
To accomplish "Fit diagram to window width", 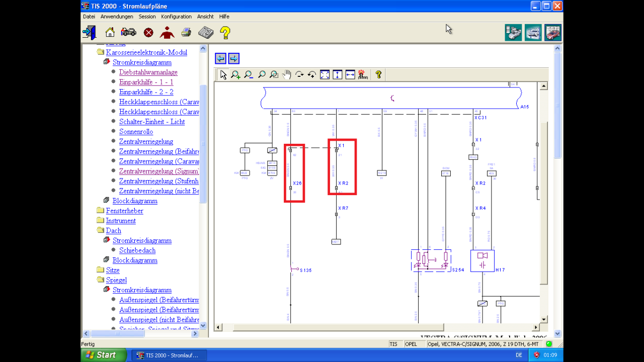I will tap(350, 74).
